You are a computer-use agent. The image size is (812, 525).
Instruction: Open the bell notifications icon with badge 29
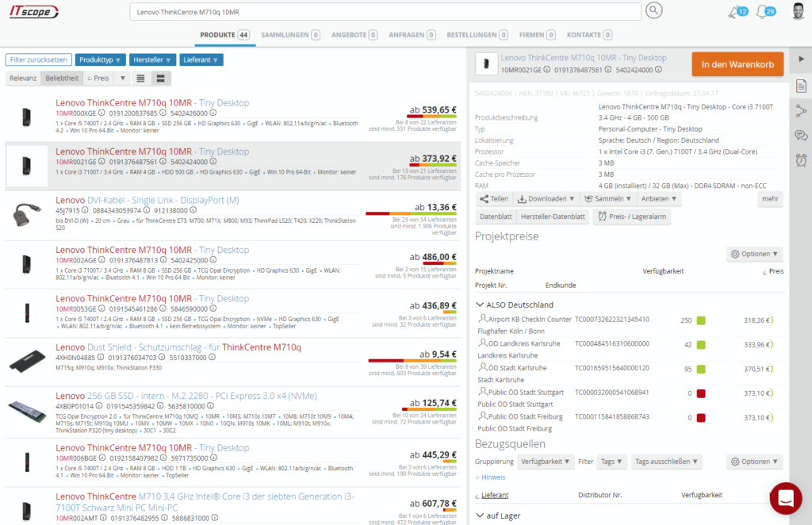tap(766, 11)
